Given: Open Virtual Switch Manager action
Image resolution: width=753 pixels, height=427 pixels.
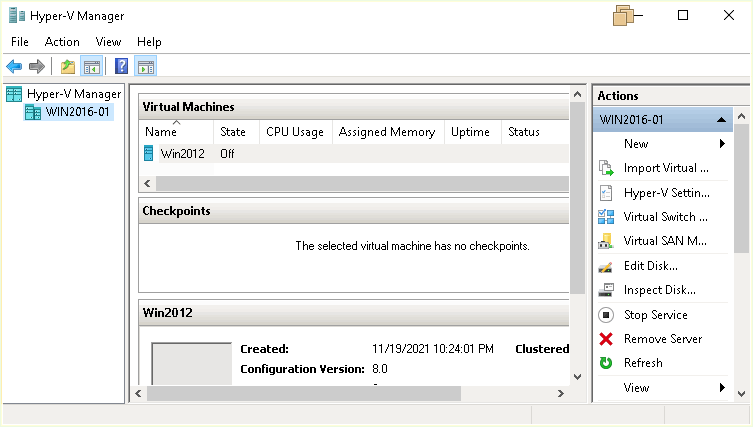Looking at the screenshot, I should (666, 216).
